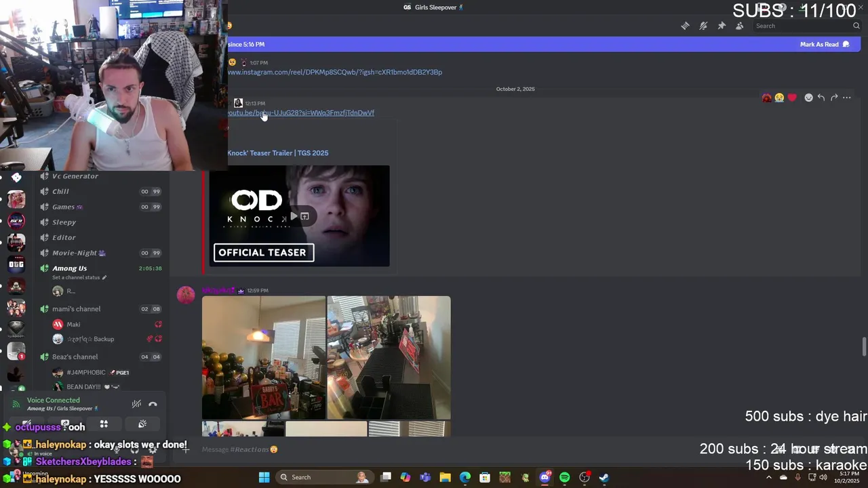Image resolution: width=868 pixels, height=488 pixels.
Task: Open Microsoft Edge from taskbar
Action: [x=465, y=477]
